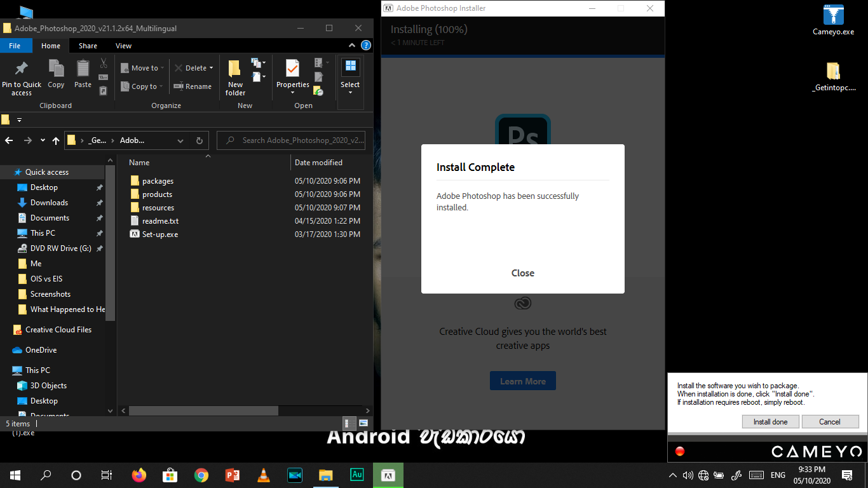
Task: Click the History icon in Open group
Action: (318, 91)
